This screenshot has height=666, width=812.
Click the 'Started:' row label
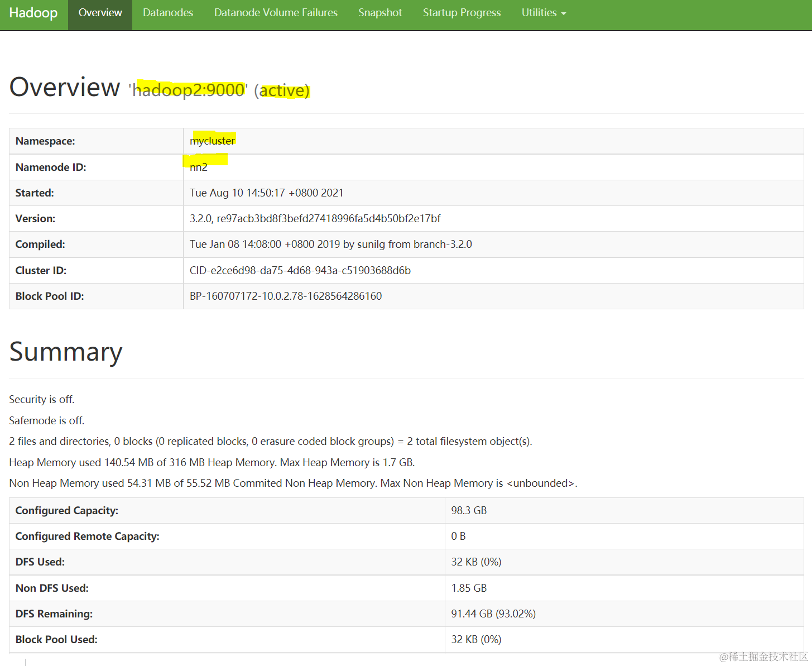(35, 193)
